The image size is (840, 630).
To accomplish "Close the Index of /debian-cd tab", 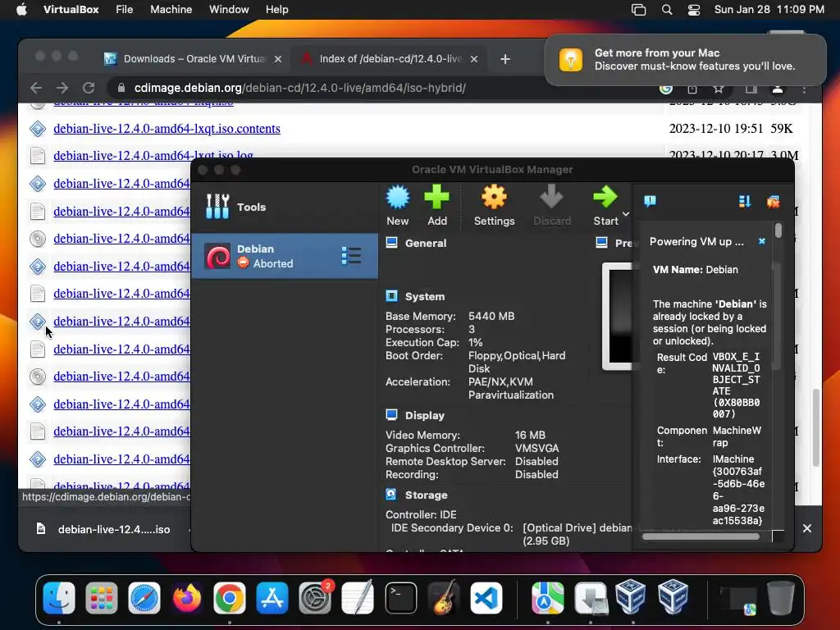I will click(474, 59).
